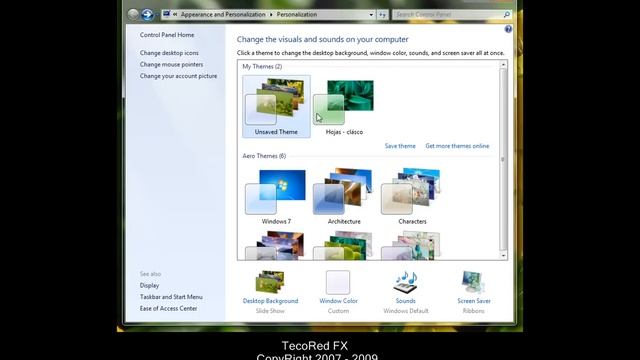Open Control Panel Home link
The width and height of the screenshot is (640, 360).
[x=167, y=35]
